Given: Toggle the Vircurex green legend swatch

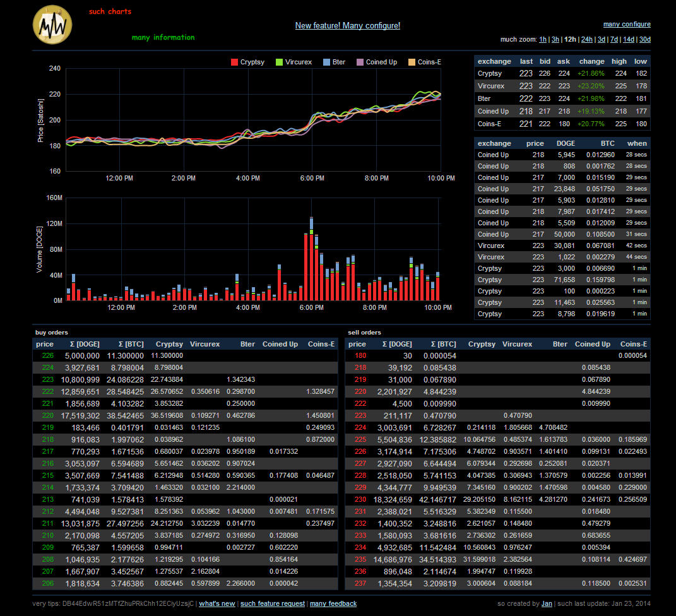Looking at the screenshot, I should pyautogui.click(x=279, y=62).
